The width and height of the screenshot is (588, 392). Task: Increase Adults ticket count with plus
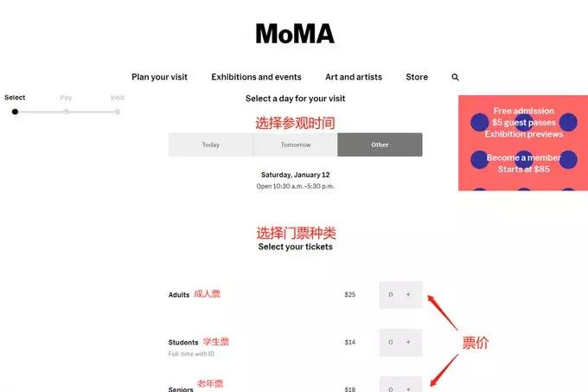(408, 295)
